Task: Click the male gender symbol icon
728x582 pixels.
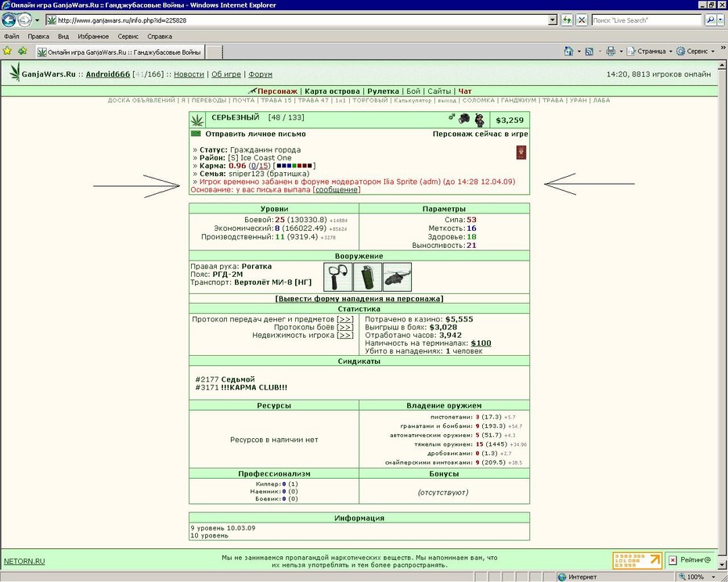Action: click(452, 117)
